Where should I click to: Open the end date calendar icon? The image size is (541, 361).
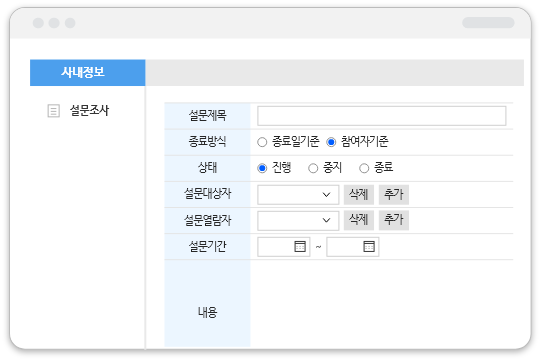point(369,246)
